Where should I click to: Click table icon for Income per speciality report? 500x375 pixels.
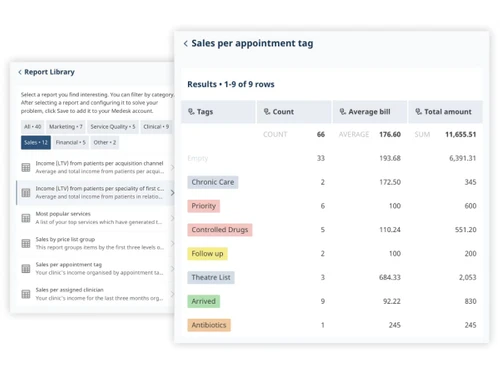tap(26, 193)
